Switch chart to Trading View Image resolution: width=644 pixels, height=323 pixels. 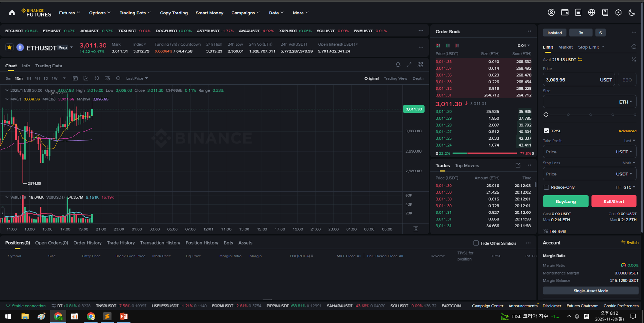click(396, 78)
